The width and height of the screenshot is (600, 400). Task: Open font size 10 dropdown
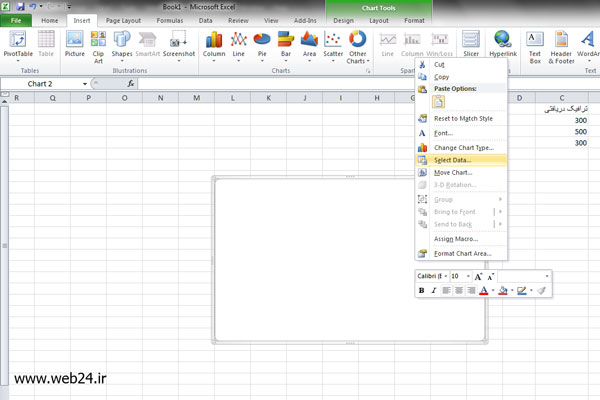pyautogui.click(x=468, y=276)
